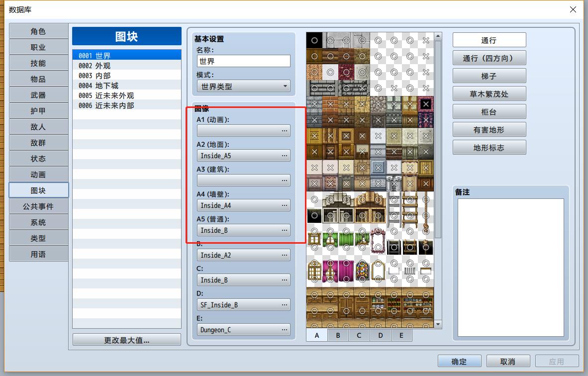Open the 系统 database category
This screenshot has width=588, height=376.
pyautogui.click(x=39, y=222)
